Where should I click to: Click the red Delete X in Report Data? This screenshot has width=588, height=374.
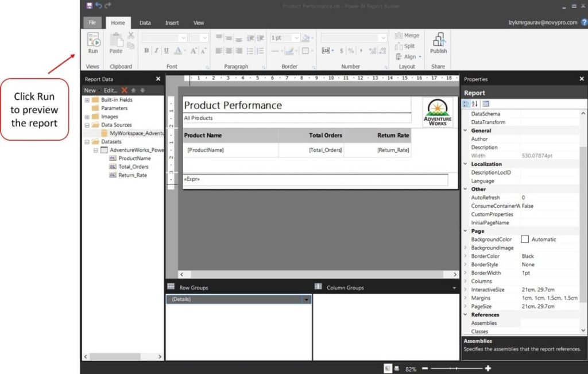[x=124, y=90]
